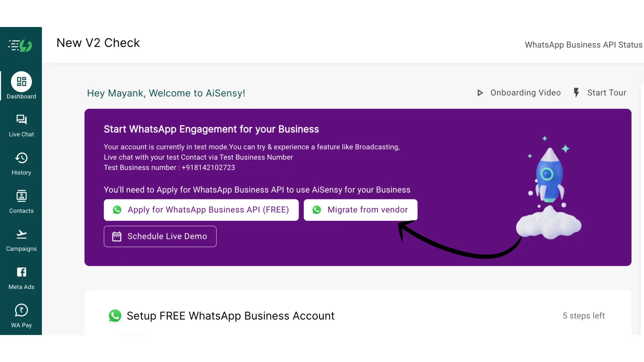
Task: Schedule a live demo
Action: tap(160, 236)
